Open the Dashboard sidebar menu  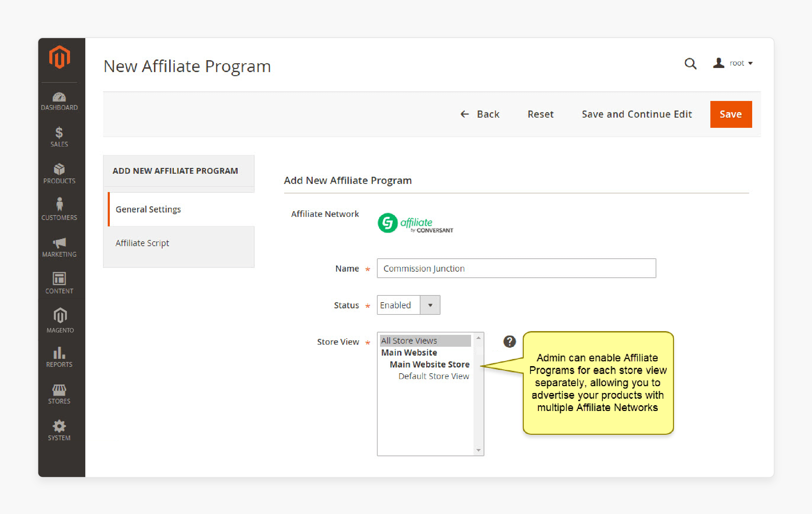pyautogui.click(x=59, y=101)
